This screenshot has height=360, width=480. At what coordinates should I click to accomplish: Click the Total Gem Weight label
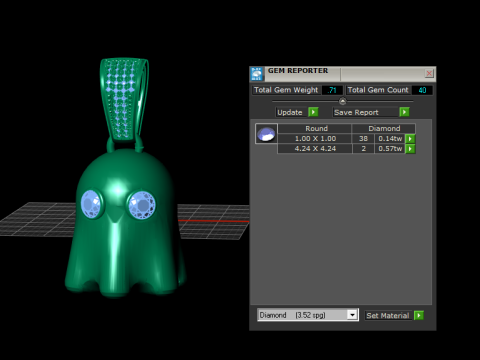[x=286, y=90]
